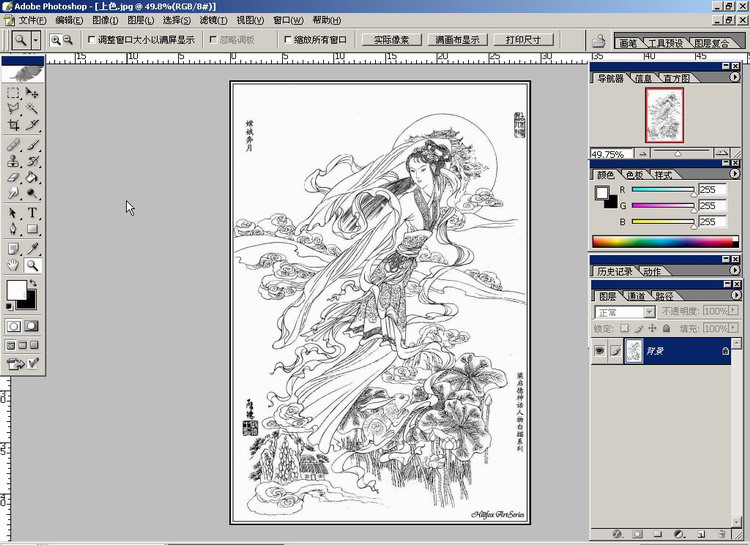Switch to Standard mode edit button

[x=13, y=326]
